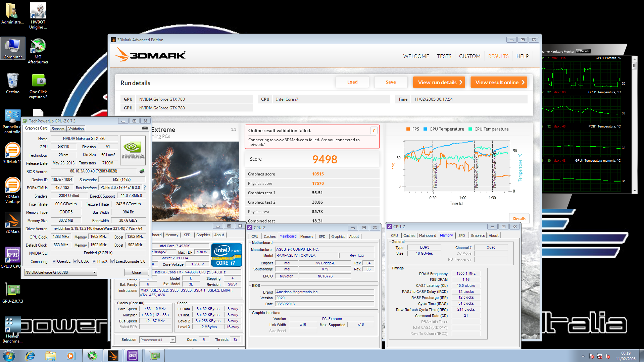
Task: Open the GPU-Z.0.7.3 desktop icon
Action: tap(12, 293)
